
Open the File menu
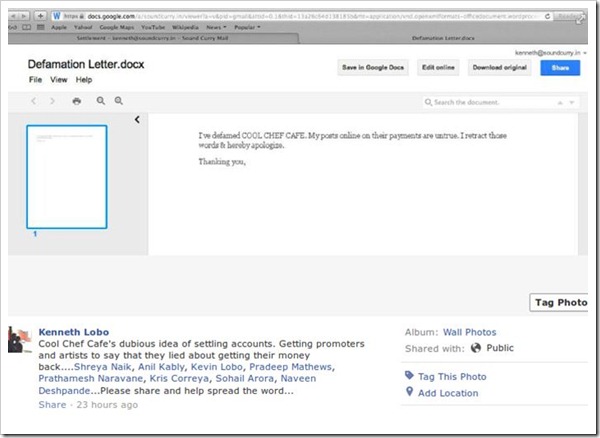tap(35, 79)
